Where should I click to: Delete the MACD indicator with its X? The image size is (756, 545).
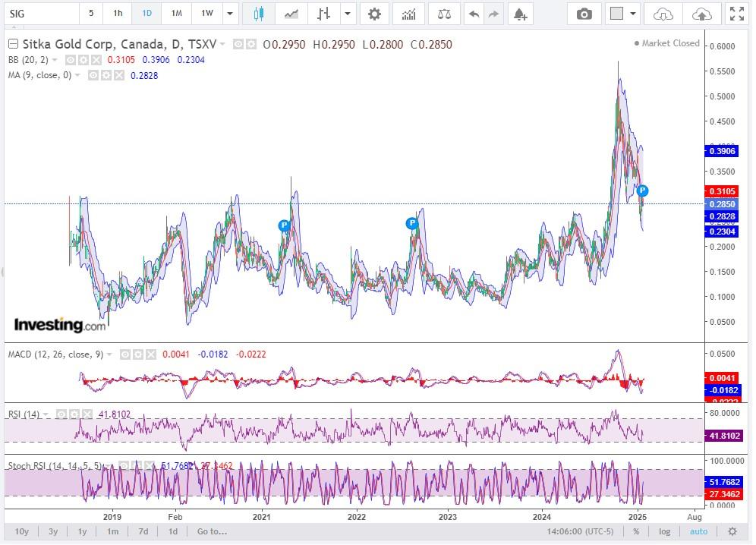click(x=151, y=354)
